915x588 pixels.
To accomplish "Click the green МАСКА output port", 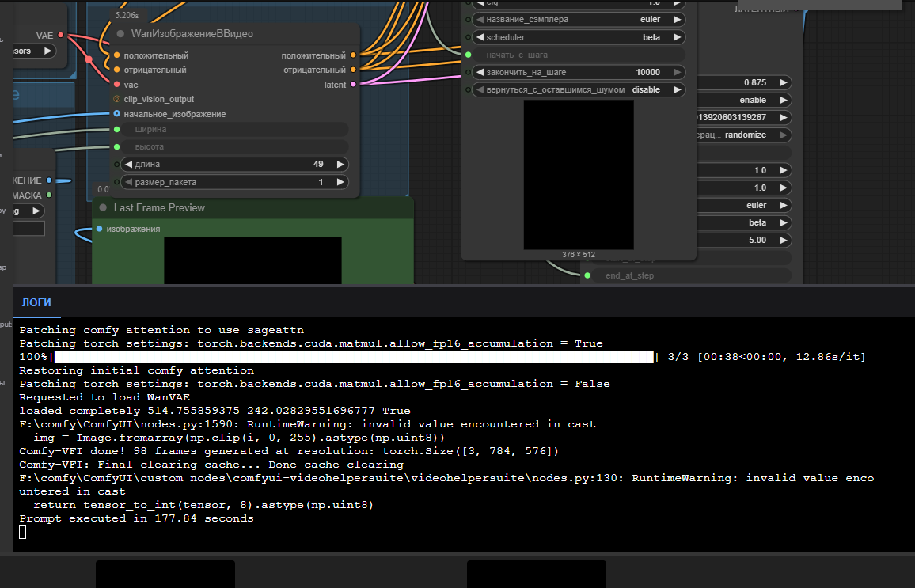I will click(x=49, y=195).
